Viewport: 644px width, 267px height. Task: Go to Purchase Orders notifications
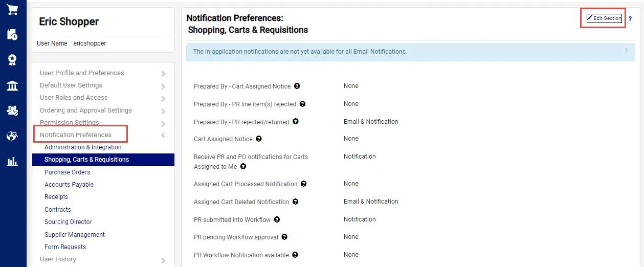point(67,172)
